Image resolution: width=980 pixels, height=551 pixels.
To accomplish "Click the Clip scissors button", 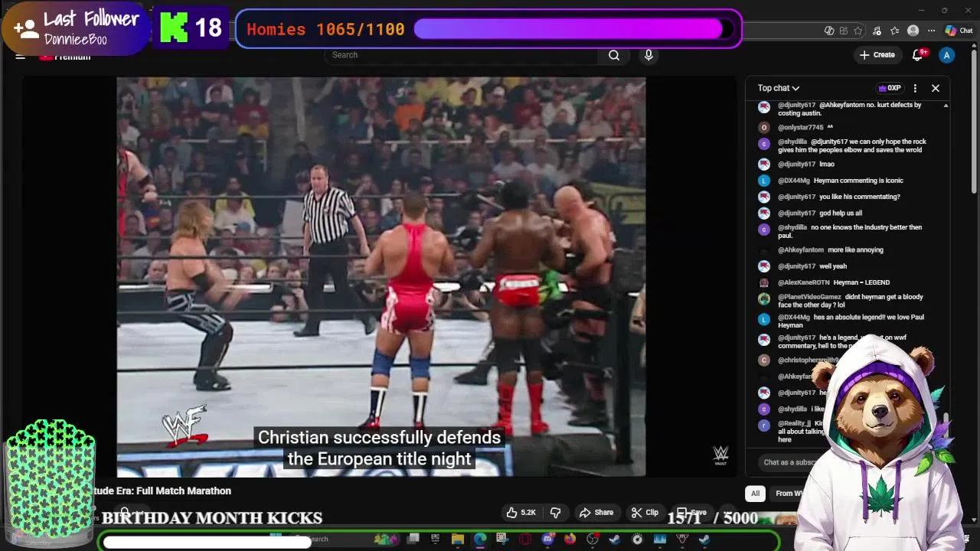I will click(645, 513).
